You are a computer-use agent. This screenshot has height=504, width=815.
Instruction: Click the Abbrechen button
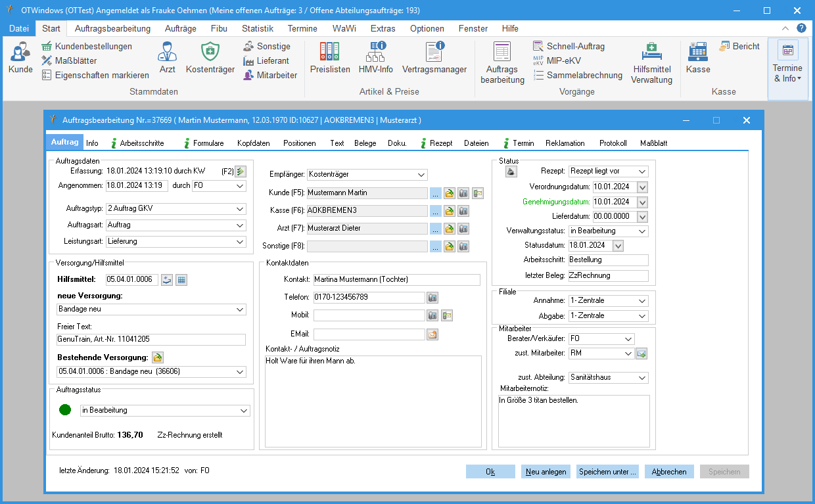click(x=669, y=472)
